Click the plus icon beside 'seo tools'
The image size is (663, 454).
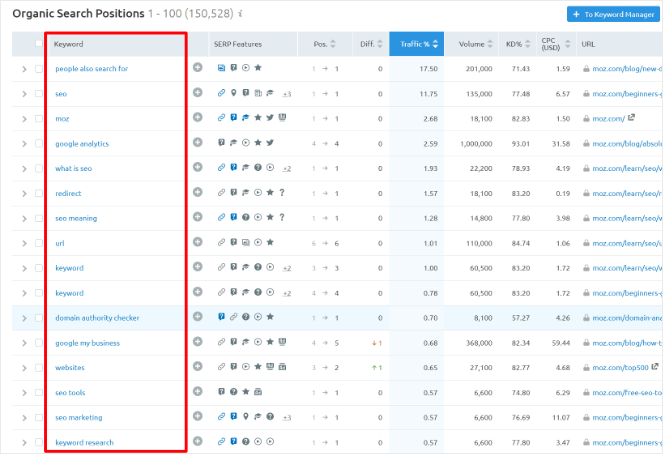click(197, 391)
